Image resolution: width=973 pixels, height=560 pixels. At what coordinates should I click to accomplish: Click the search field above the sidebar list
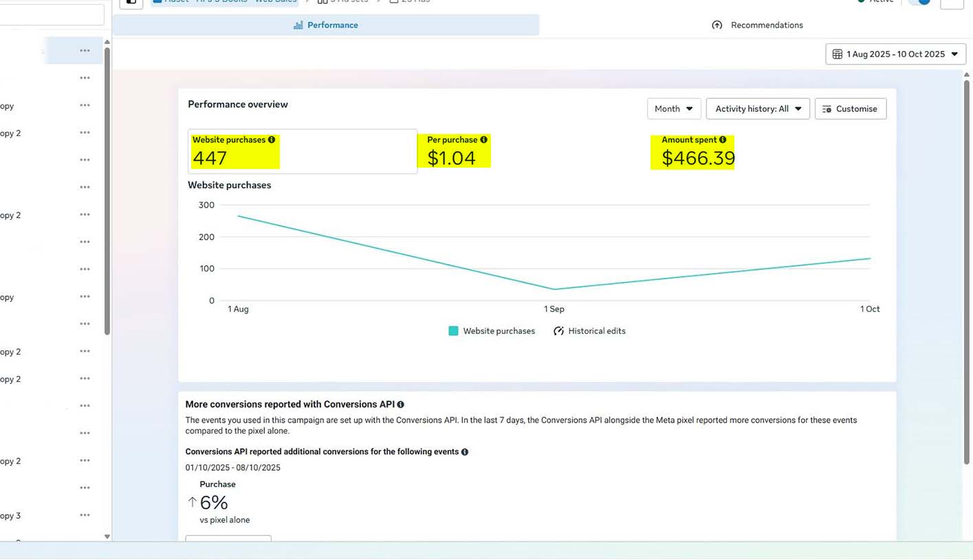[x=52, y=14]
